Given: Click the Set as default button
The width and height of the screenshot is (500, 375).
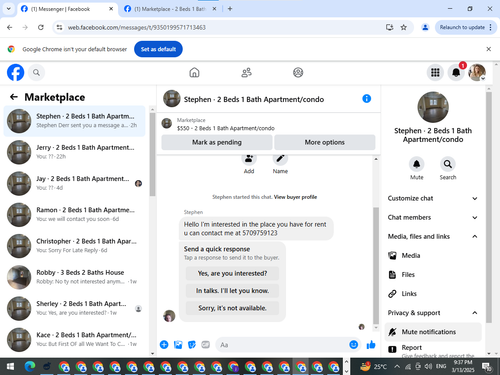Looking at the screenshot, I should [158, 49].
